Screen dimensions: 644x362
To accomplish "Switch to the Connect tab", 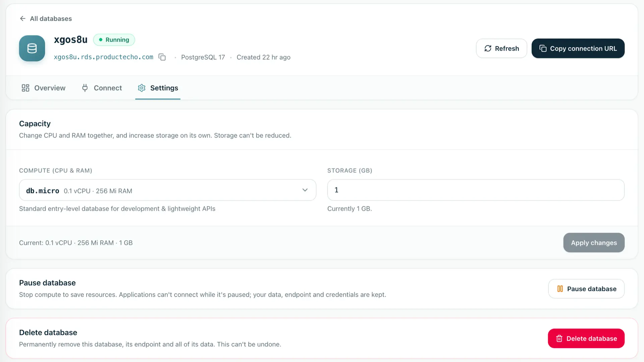I will pos(102,88).
